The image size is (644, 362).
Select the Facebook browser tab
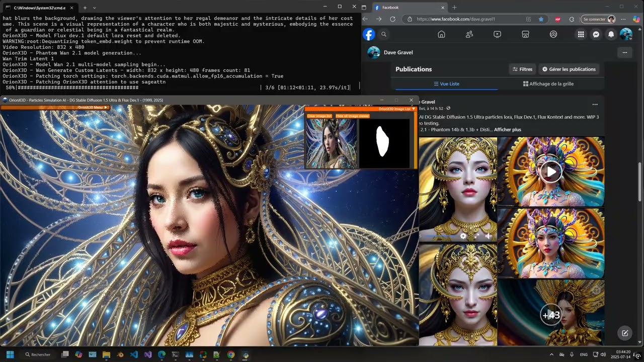tap(410, 7)
